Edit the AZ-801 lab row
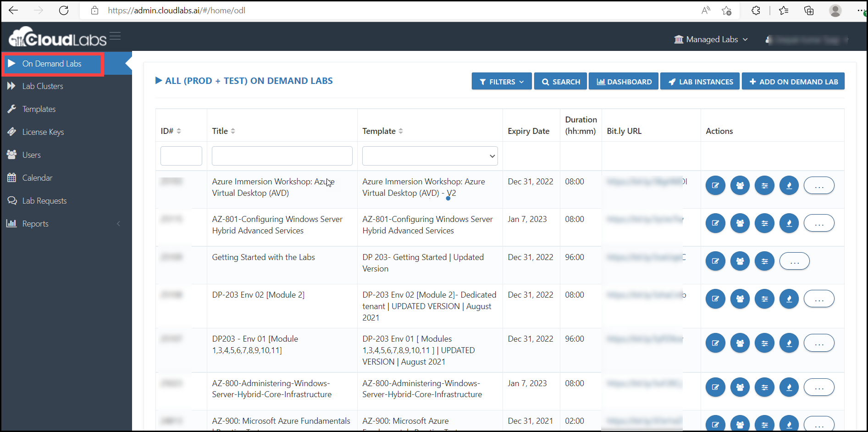Image resolution: width=868 pixels, height=432 pixels. (715, 223)
